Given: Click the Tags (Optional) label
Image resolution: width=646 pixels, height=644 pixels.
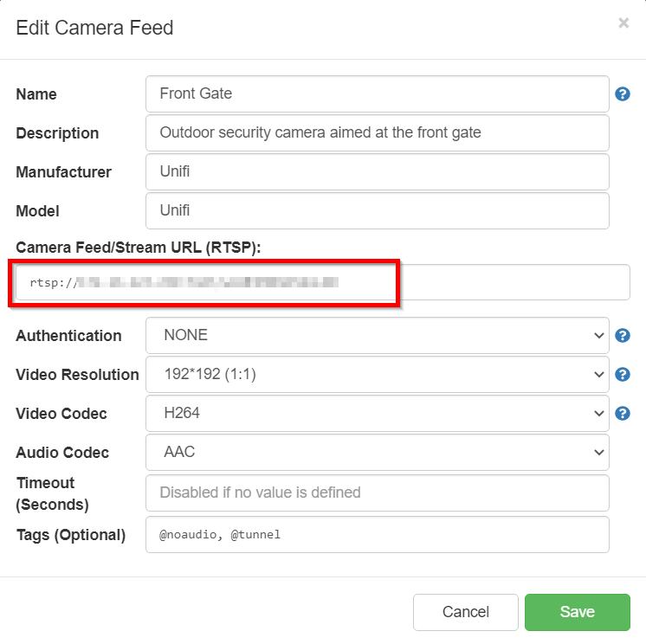Looking at the screenshot, I should click(x=70, y=535).
